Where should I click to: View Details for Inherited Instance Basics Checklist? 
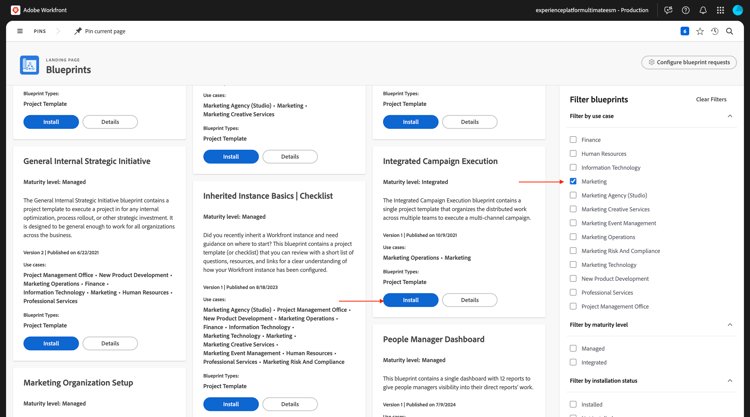pos(290,404)
